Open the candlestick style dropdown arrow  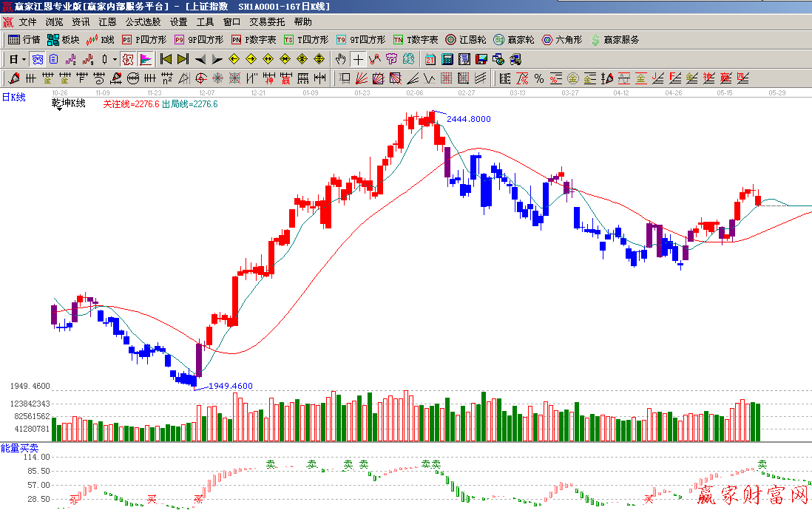tap(115, 59)
